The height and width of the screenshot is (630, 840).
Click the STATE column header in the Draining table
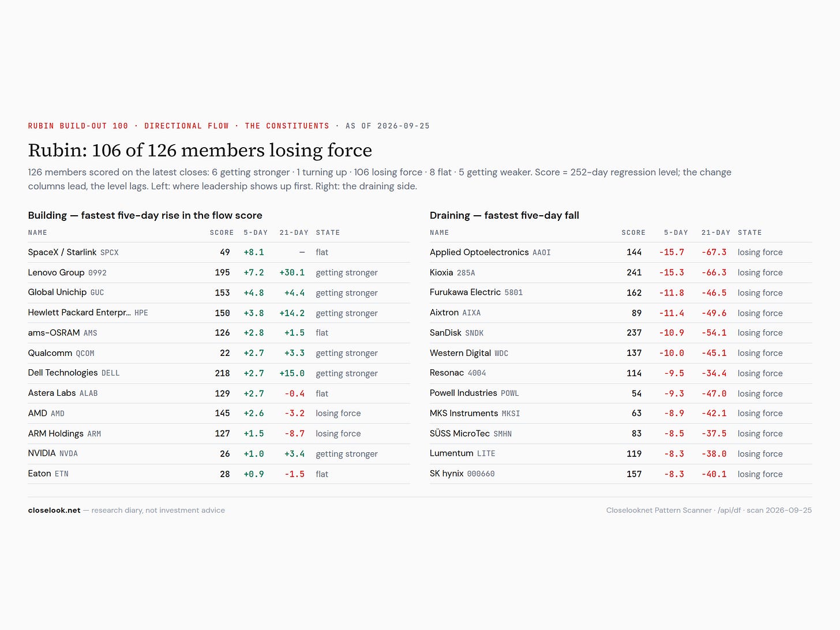(749, 232)
